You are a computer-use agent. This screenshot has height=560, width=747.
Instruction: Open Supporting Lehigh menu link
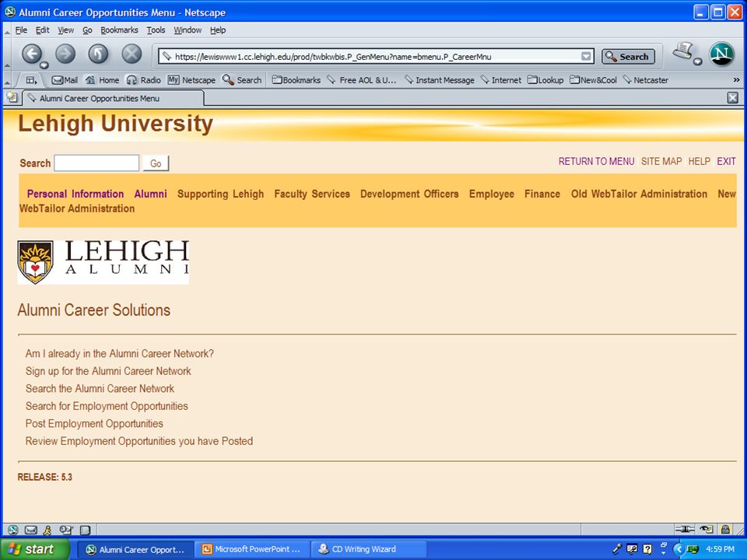(220, 194)
